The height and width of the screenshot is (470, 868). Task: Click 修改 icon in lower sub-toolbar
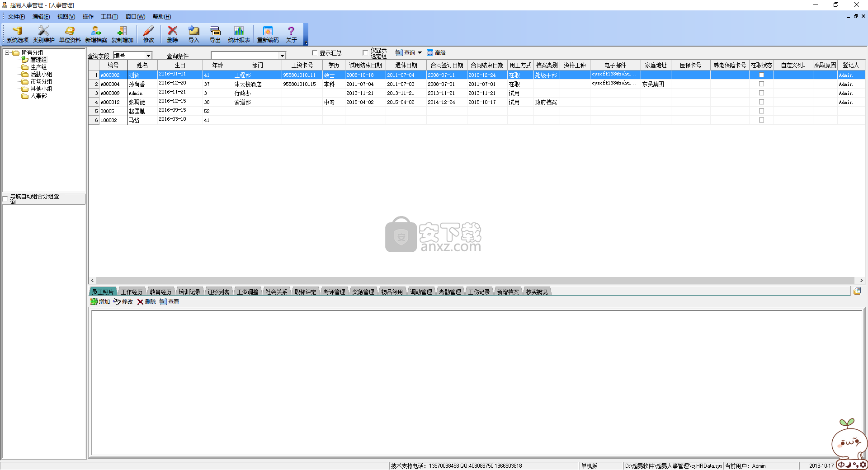pyautogui.click(x=123, y=302)
